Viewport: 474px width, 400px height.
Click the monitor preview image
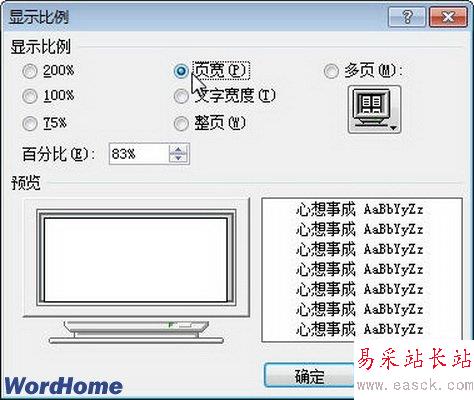pos(136,270)
